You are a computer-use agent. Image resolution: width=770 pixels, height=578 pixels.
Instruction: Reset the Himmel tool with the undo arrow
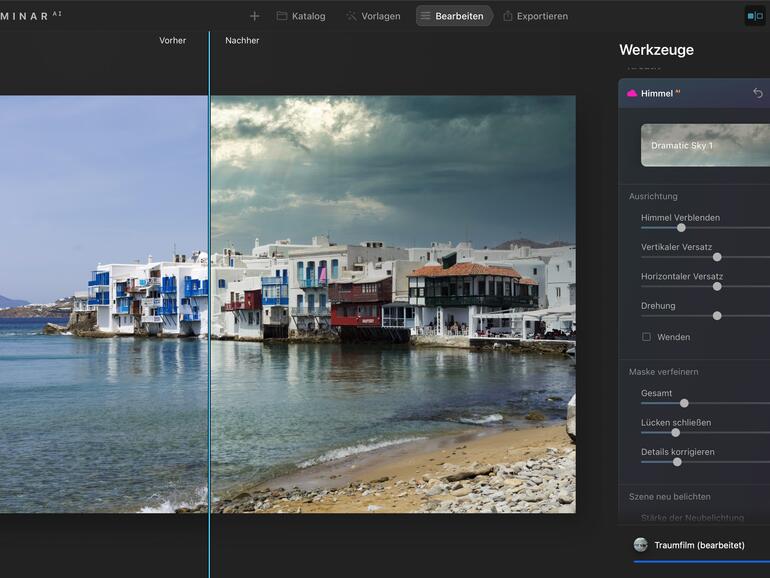click(x=757, y=93)
